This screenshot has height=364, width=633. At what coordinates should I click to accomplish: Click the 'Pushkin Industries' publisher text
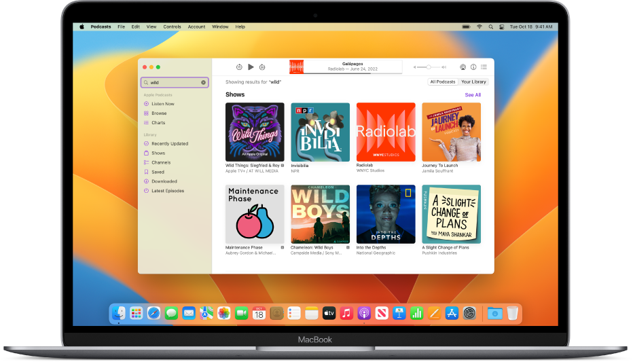[439, 253]
